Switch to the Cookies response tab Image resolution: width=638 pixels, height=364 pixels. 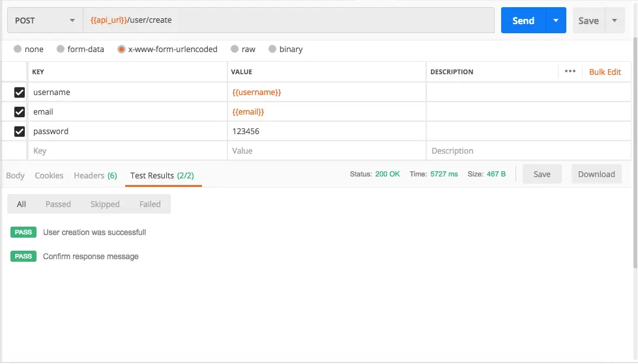coord(49,175)
